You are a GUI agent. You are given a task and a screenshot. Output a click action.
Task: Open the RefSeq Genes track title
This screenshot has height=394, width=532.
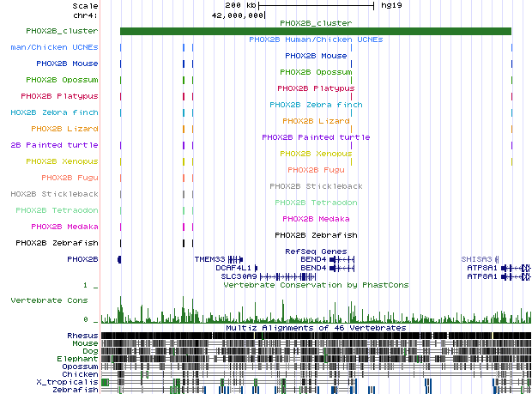click(315, 251)
